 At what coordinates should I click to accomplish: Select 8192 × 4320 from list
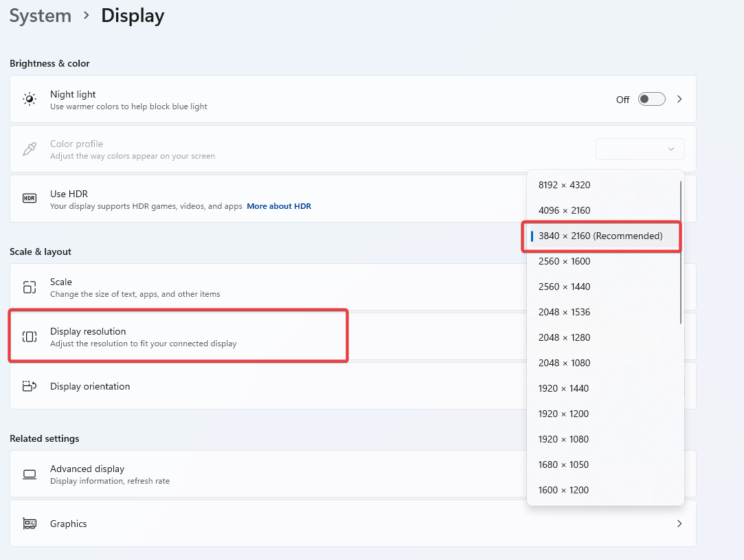pyautogui.click(x=564, y=185)
